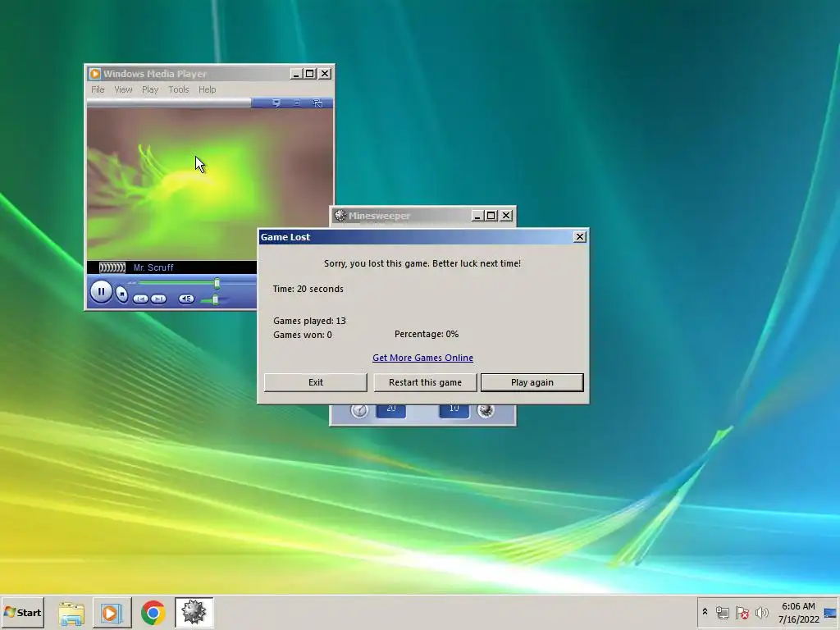The height and width of the screenshot is (630, 840).
Task: Click Play again button
Action: pyautogui.click(x=532, y=382)
